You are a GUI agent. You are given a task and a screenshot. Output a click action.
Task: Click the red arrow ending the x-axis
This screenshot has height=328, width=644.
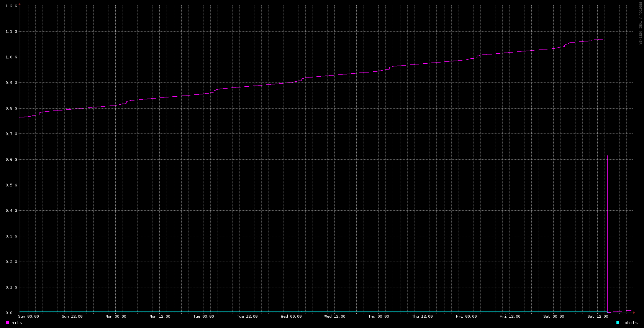pyautogui.click(x=634, y=313)
